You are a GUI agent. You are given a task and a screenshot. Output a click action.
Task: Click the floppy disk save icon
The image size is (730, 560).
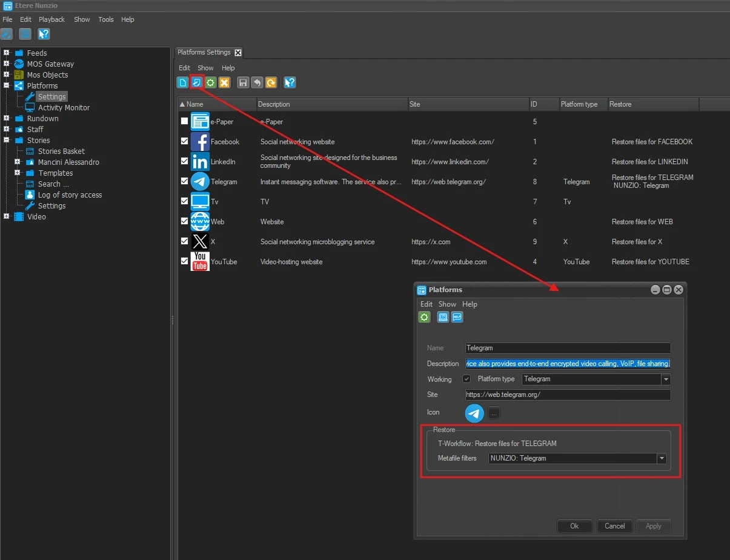(243, 83)
